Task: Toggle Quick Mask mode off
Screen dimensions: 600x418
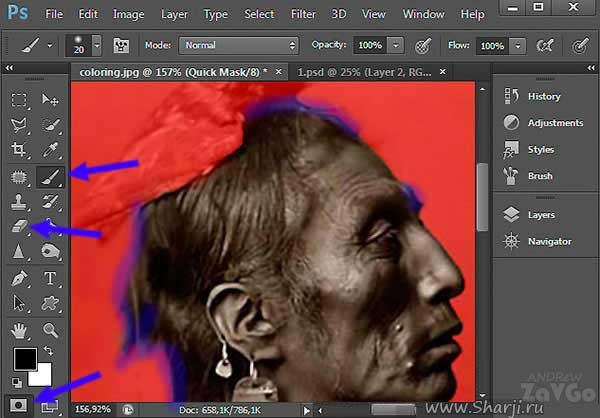Action: coord(20,405)
